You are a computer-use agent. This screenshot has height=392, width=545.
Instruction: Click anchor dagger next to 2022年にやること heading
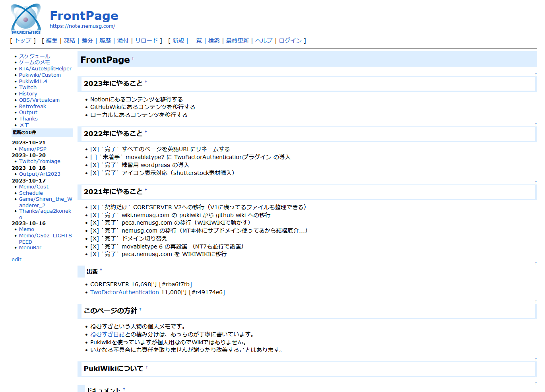(x=146, y=132)
